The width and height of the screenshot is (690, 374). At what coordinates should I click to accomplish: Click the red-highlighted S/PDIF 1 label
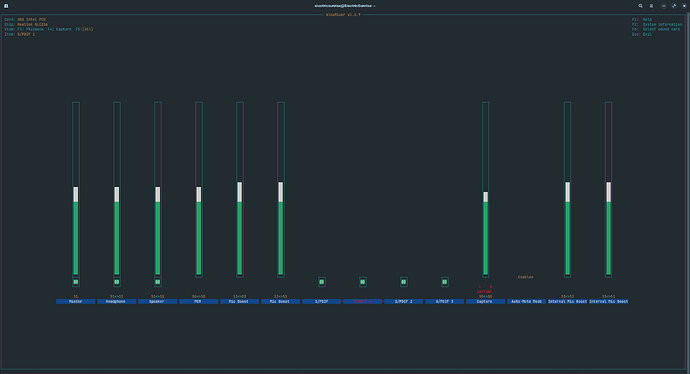[x=363, y=301]
